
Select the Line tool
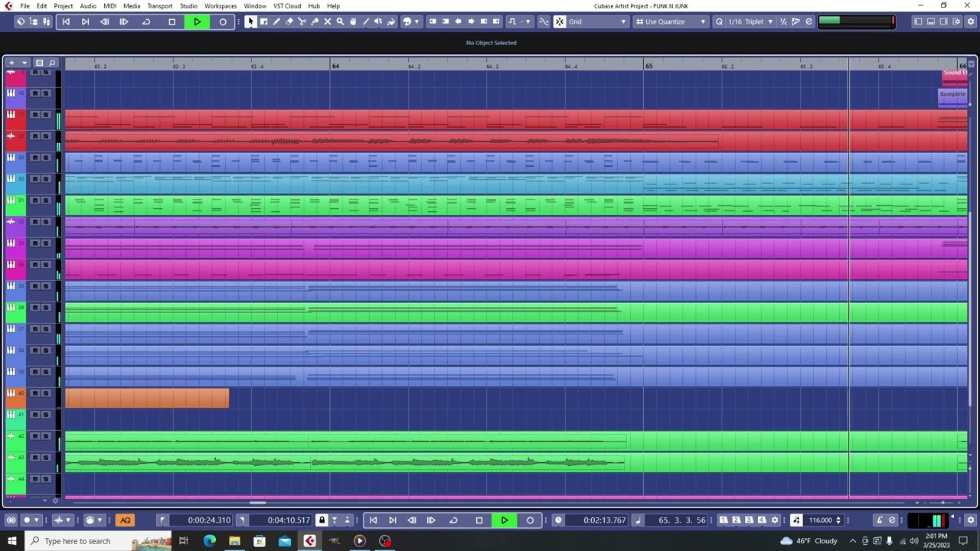point(366,21)
